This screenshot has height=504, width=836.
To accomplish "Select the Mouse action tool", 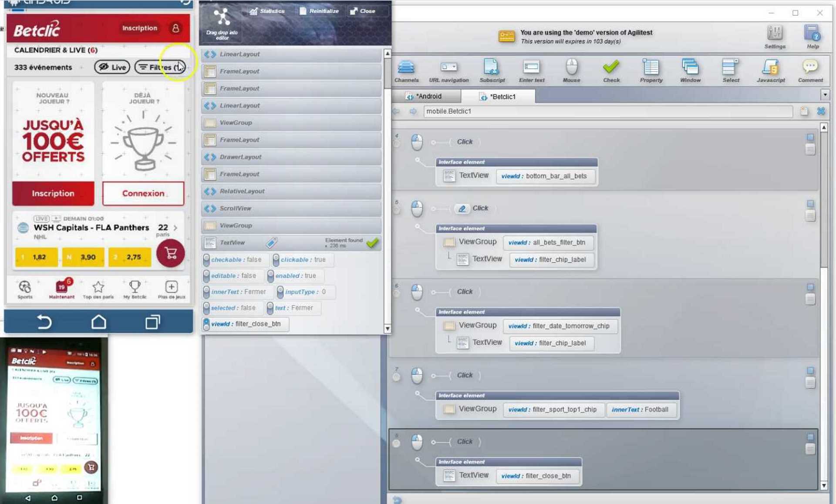I will (x=571, y=71).
